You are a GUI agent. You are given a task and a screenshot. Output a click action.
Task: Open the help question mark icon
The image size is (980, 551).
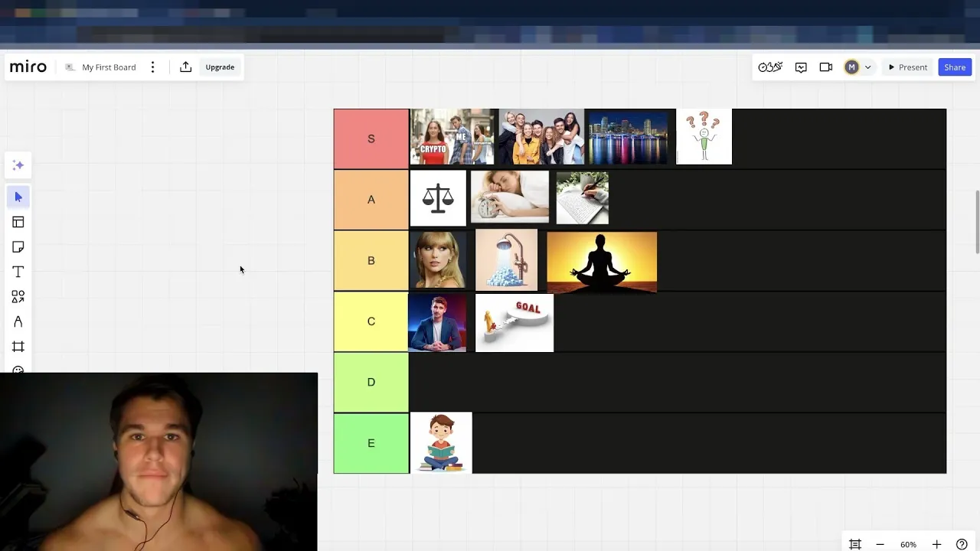(962, 544)
